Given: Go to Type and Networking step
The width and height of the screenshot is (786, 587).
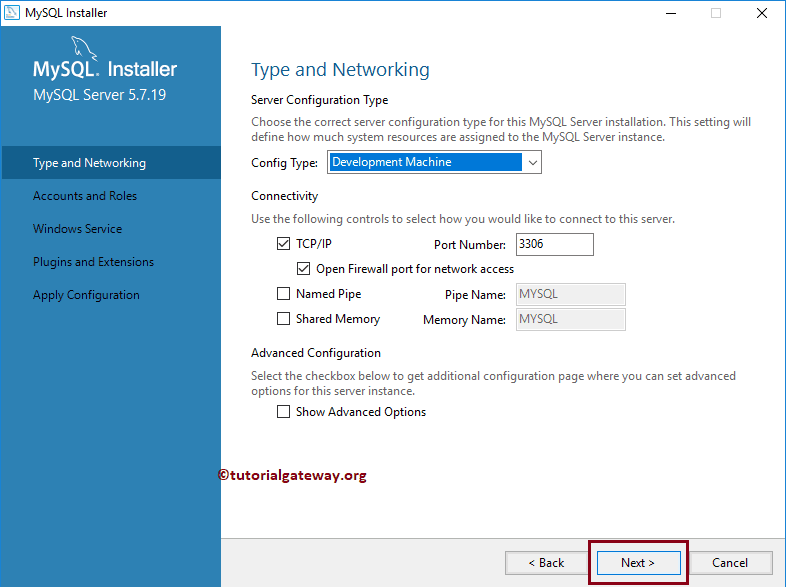Looking at the screenshot, I should [111, 162].
